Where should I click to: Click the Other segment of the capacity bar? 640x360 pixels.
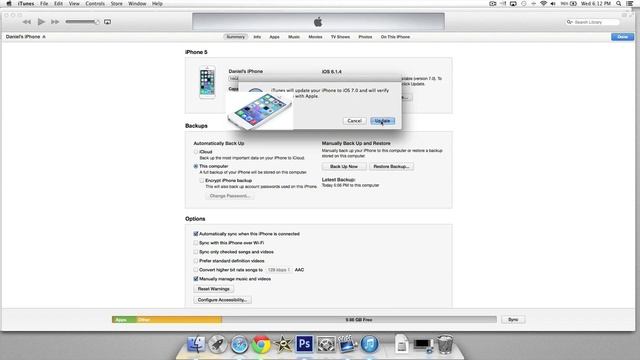click(x=180, y=320)
